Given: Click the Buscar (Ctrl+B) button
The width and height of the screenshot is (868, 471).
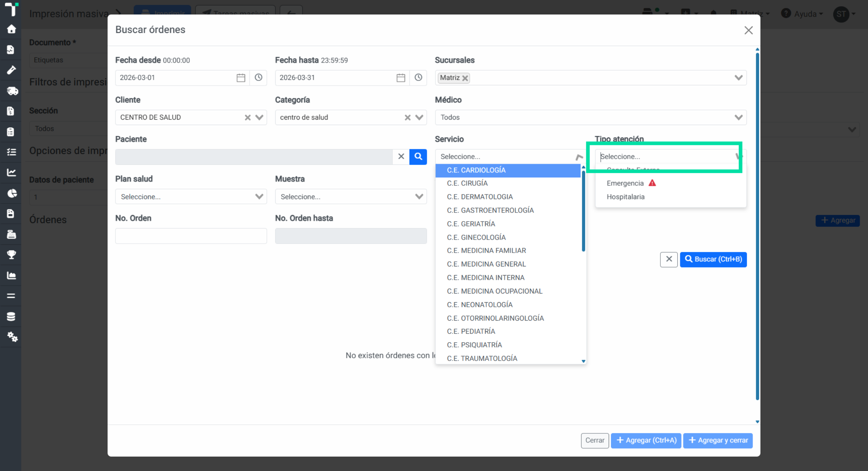Looking at the screenshot, I should point(713,260).
